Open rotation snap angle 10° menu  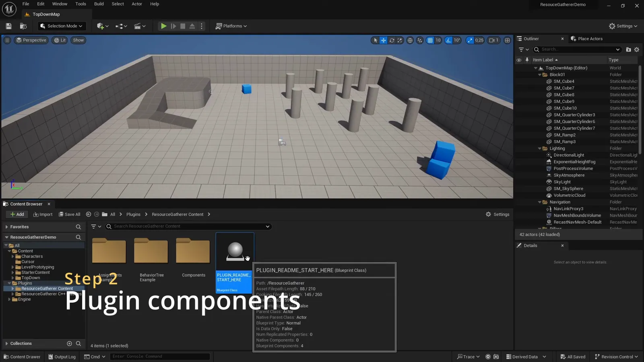point(457,40)
